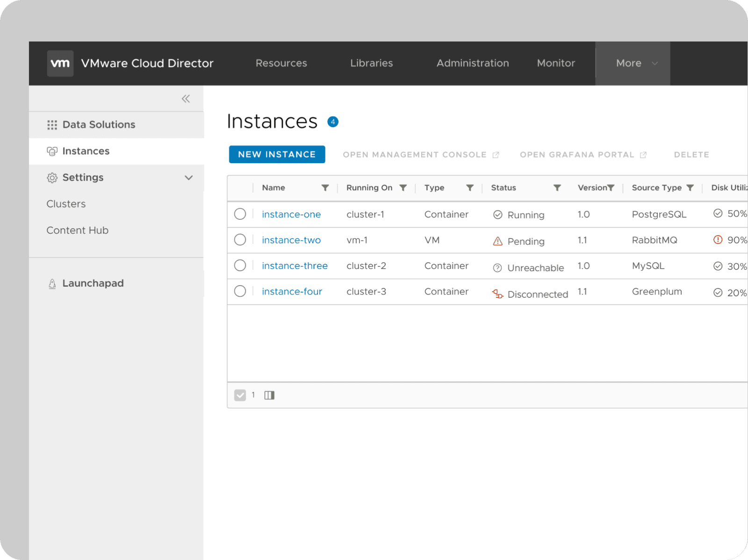748x560 pixels.
Task: Click the VM type cell
Action: click(432, 240)
